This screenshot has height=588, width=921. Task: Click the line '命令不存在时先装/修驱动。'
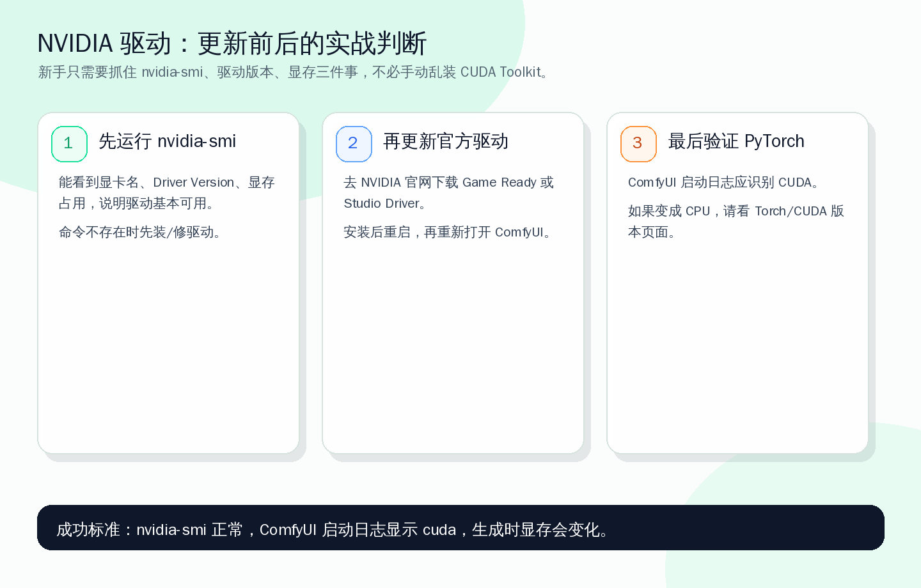pos(140,232)
